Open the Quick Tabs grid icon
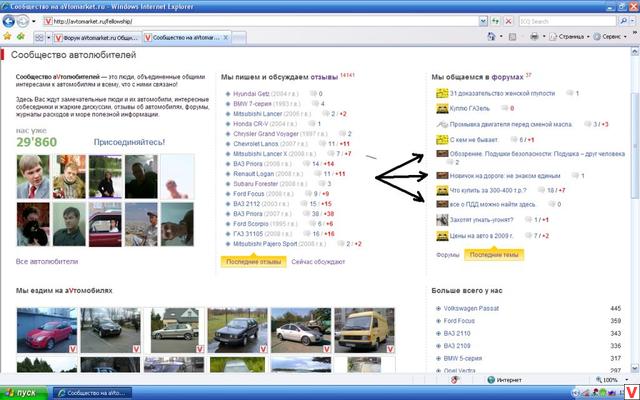This screenshot has height=400, width=640. click(39, 38)
